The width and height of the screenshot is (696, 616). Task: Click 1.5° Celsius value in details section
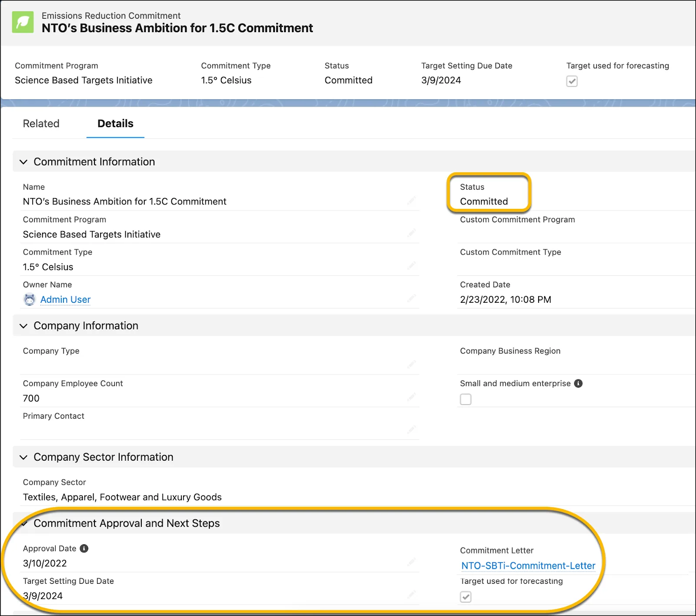(x=48, y=267)
